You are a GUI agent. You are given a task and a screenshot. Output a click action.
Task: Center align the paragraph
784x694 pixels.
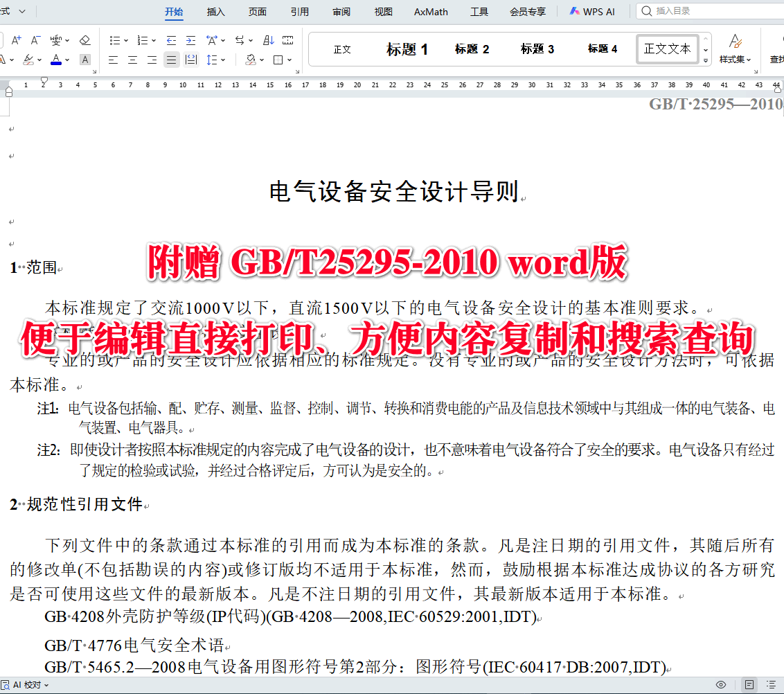132,60
